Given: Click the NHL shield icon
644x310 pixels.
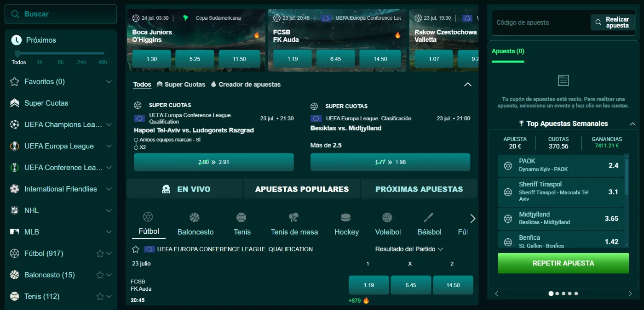Looking at the screenshot, I should point(15,210).
